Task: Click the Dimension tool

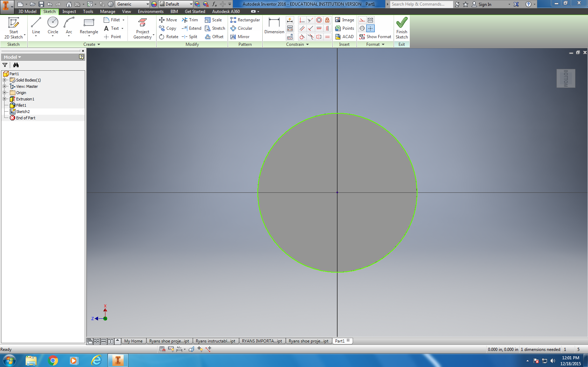Action: coord(274,26)
